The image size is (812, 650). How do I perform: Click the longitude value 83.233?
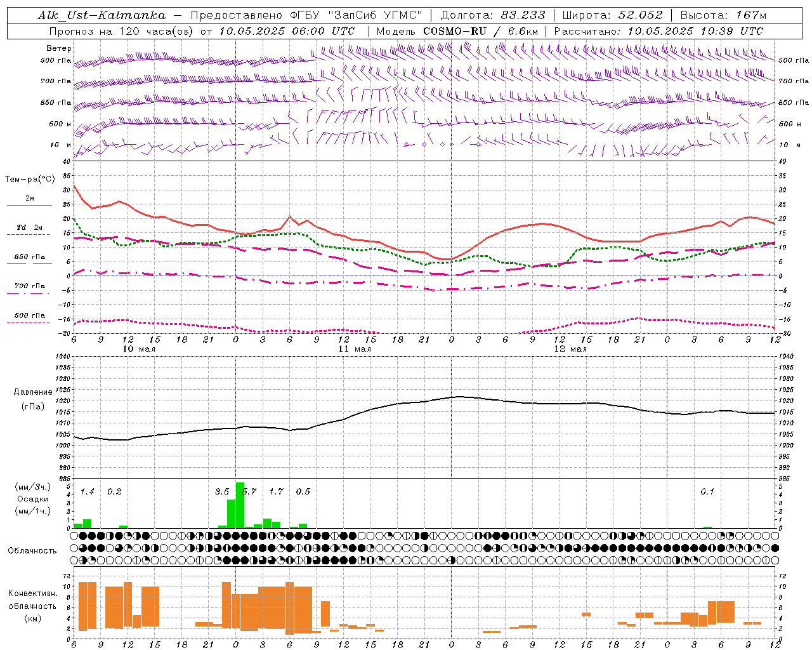[x=523, y=15]
